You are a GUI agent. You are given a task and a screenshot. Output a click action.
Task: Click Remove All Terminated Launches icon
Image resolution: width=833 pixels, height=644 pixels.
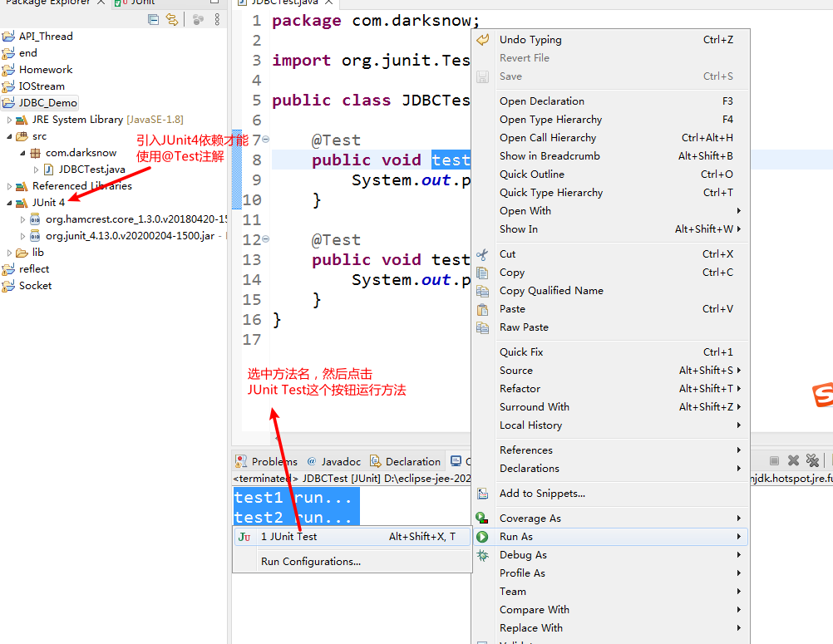tap(812, 460)
